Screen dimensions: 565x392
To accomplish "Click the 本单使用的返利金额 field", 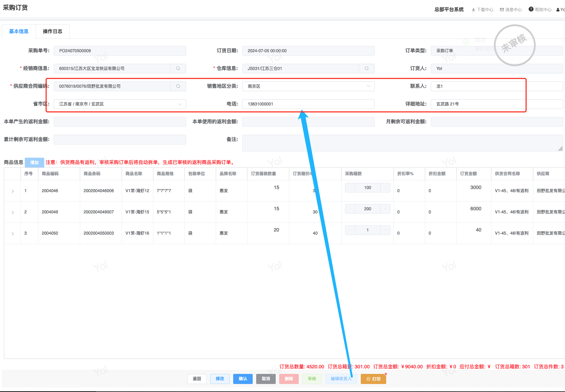I will tap(308, 122).
